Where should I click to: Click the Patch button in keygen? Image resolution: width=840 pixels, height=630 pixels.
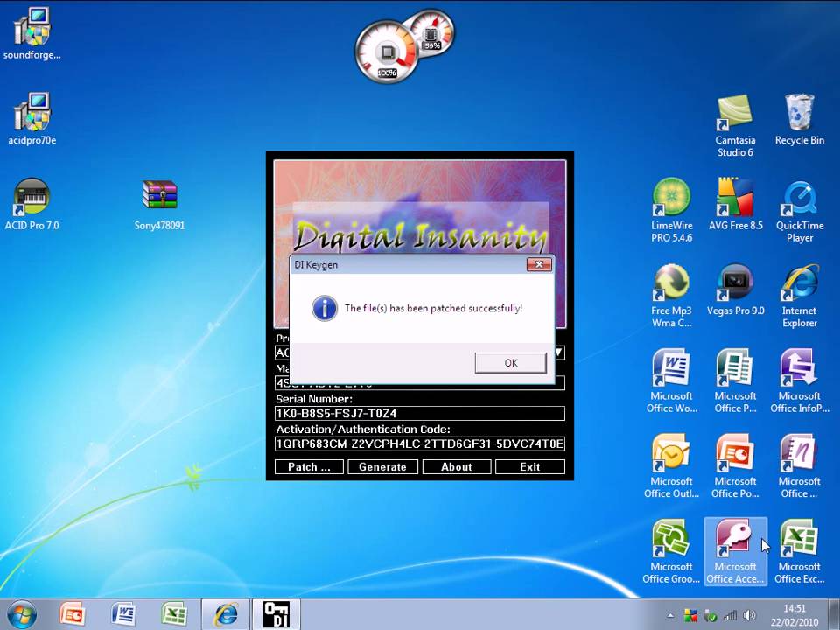click(x=309, y=466)
